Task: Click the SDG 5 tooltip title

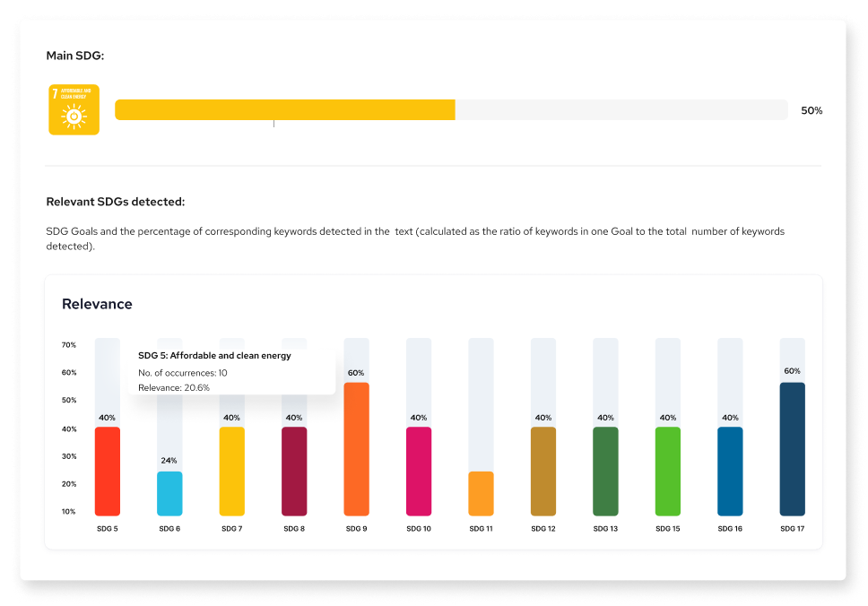Action: click(214, 356)
